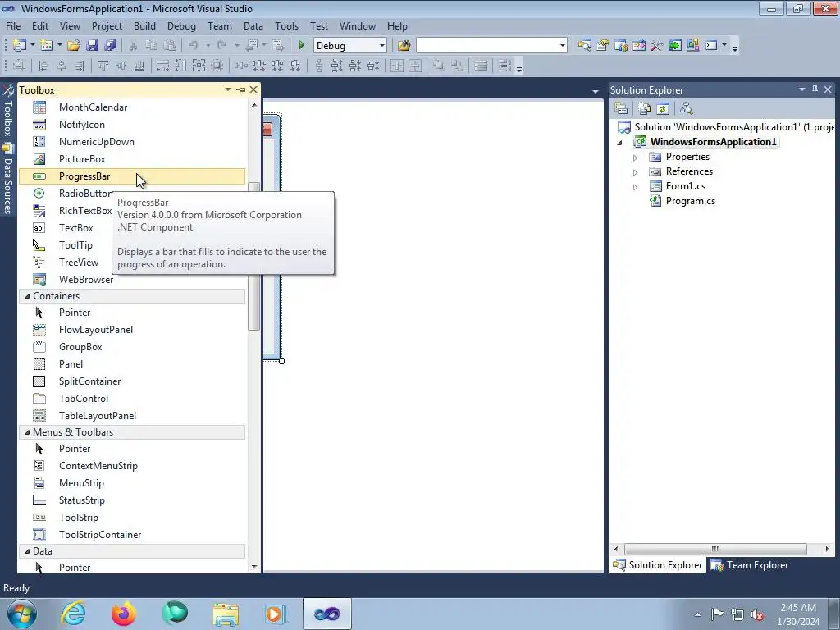840x630 pixels.
Task: Open the Build menu
Action: click(144, 25)
